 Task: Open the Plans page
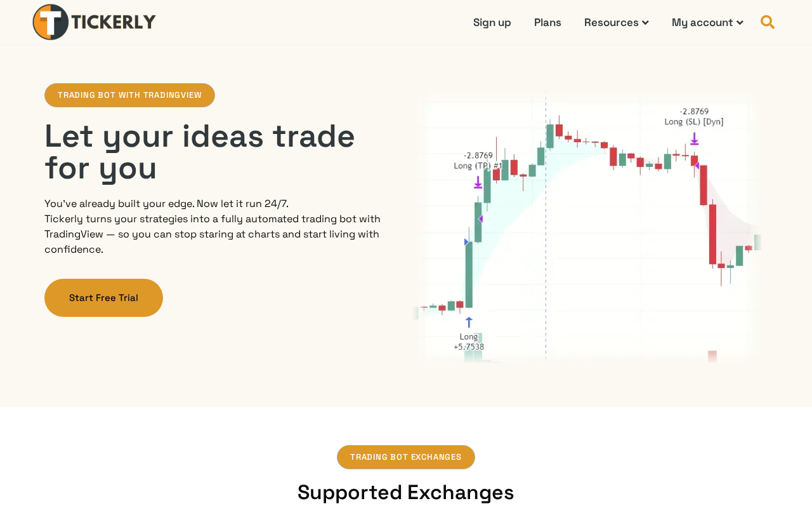[x=547, y=22]
